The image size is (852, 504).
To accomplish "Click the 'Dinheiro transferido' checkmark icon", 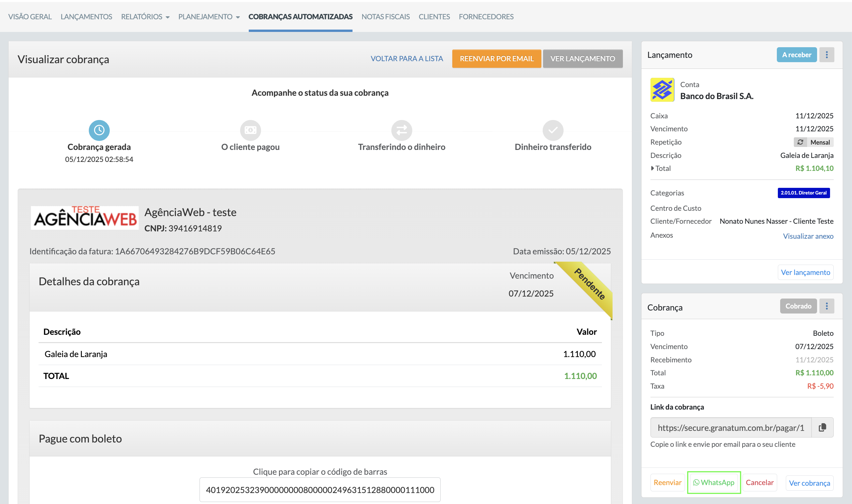I will [553, 130].
